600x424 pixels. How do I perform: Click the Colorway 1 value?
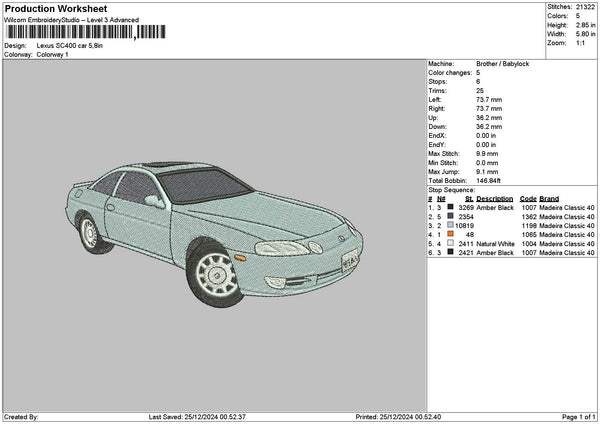(52, 54)
